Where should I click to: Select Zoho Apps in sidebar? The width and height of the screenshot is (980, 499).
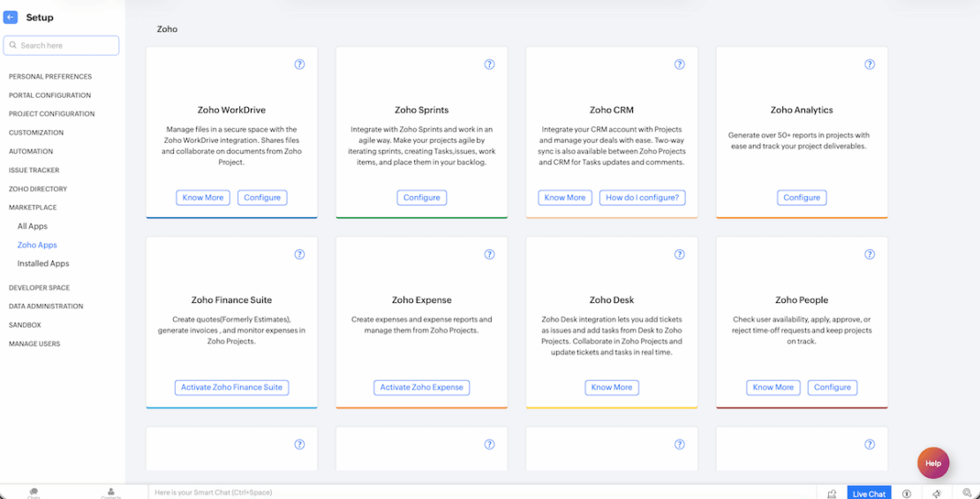(x=37, y=246)
